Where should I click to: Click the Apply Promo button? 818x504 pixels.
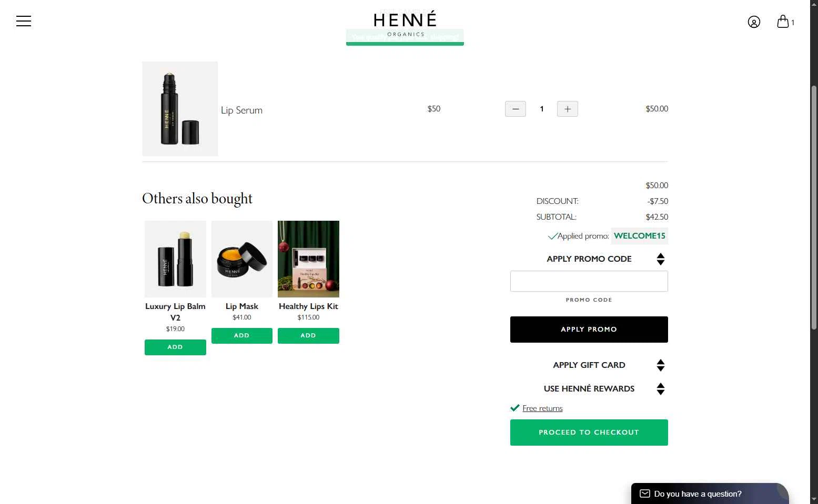coord(589,330)
